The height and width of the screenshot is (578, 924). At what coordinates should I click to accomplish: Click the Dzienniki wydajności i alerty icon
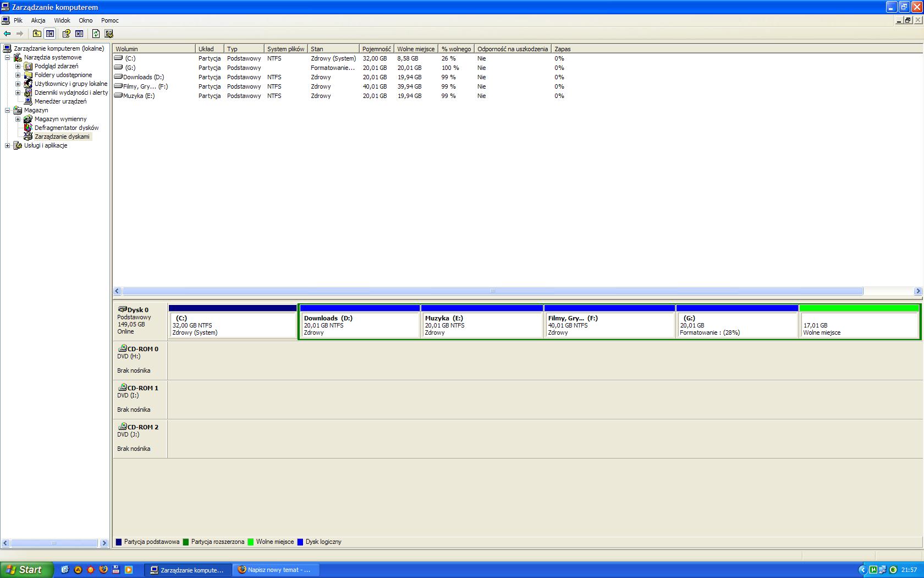pyautogui.click(x=28, y=92)
